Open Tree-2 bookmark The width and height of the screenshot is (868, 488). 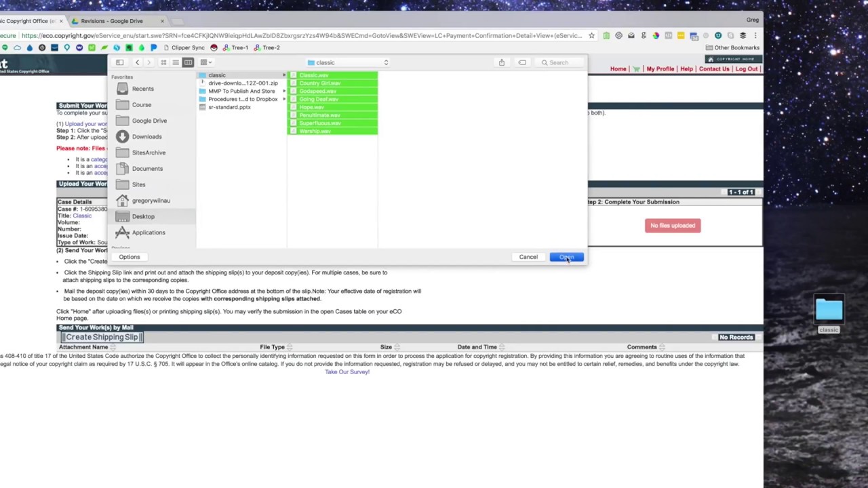tap(267, 47)
